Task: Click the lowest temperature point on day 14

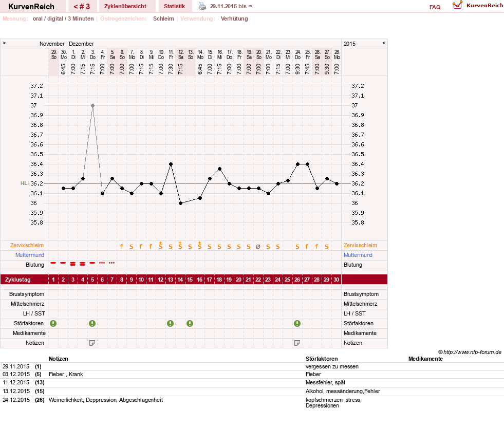Action: point(180,203)
